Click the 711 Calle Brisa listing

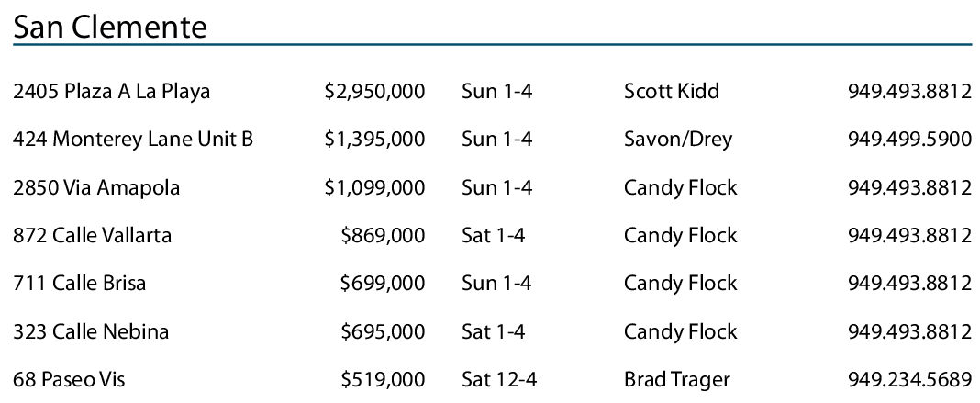(x=79, y=284)
